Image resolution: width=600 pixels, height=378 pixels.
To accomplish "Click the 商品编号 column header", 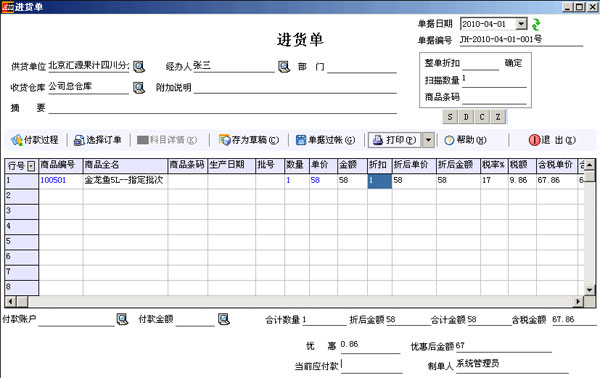I will coord(61,165).
